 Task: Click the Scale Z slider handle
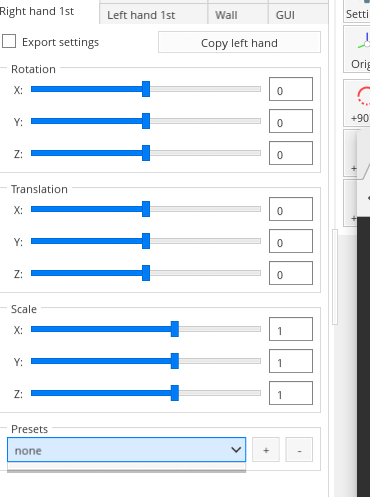175,393
